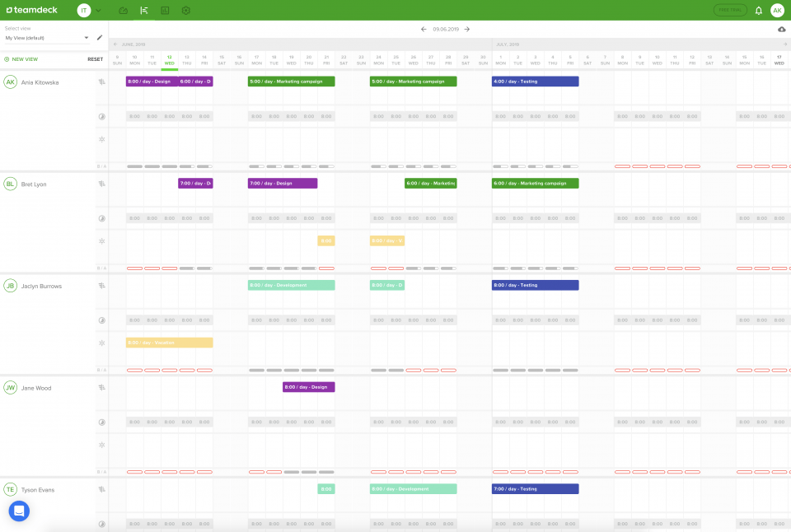Open the dashboard gauge icon
Image resolution: width=791 pixels, height=532 pixels.
click(x=123, y=10)
